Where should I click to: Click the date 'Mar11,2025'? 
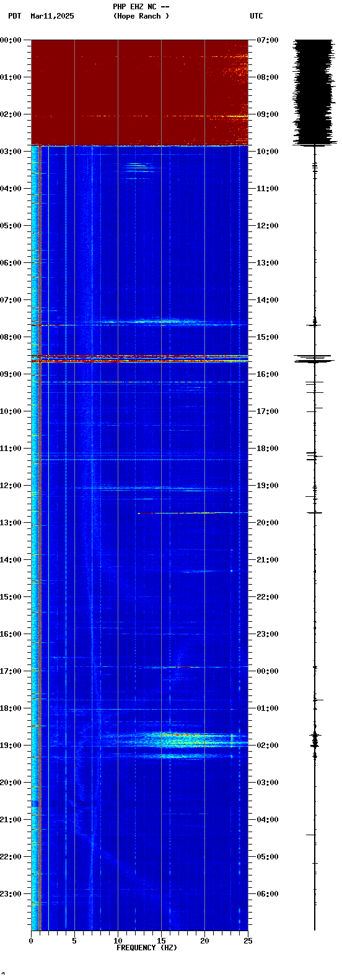[x=52, y=16]
